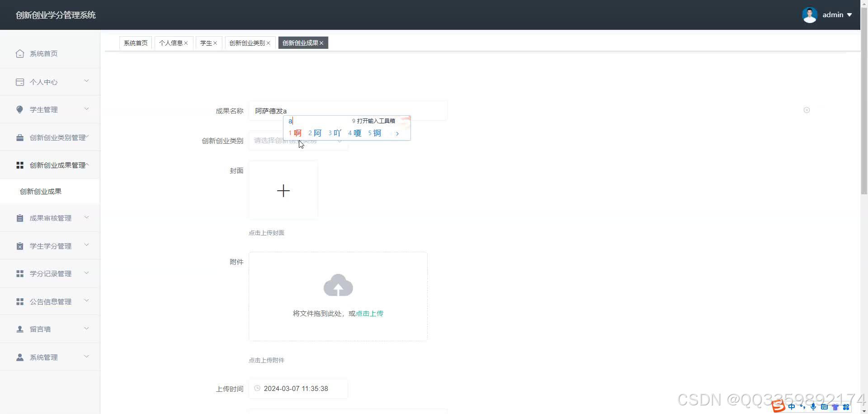Click the checklist icon beside 学生学分管理
Viewport: 868px width, 414px height.
(20, 246)
